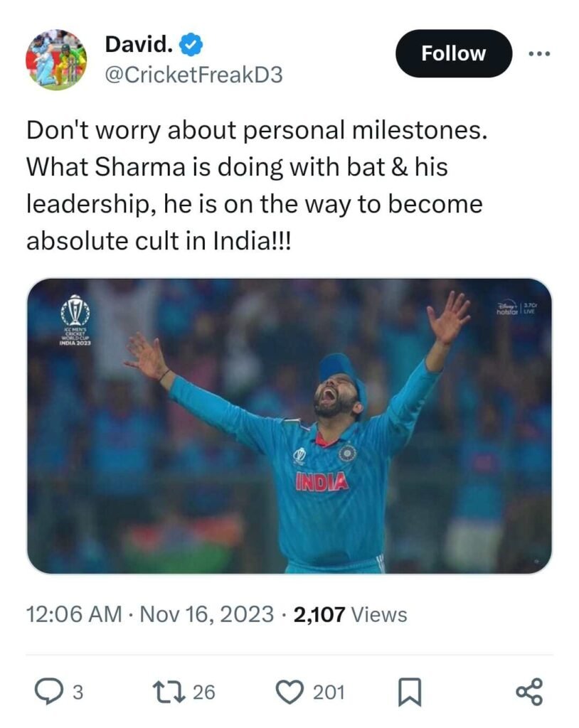Click the reply speech bubble icon
The height and width of the screenshot is (728, 579).
49,692
